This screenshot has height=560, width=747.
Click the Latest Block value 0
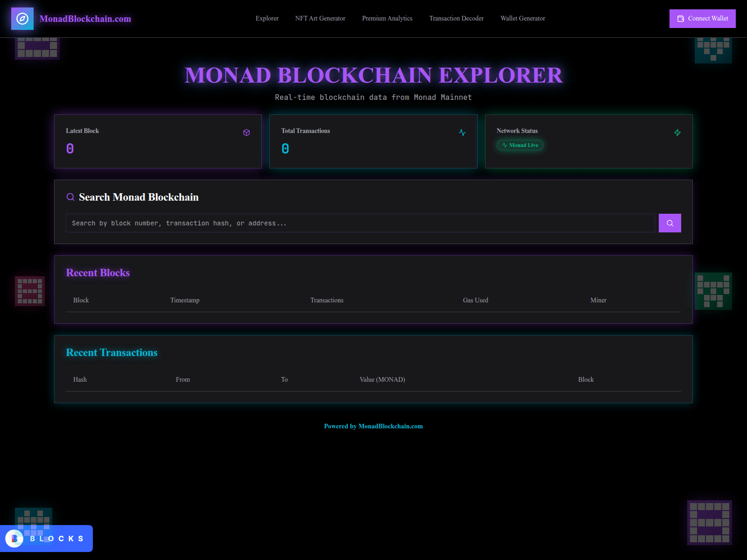(x=70, y=148)
